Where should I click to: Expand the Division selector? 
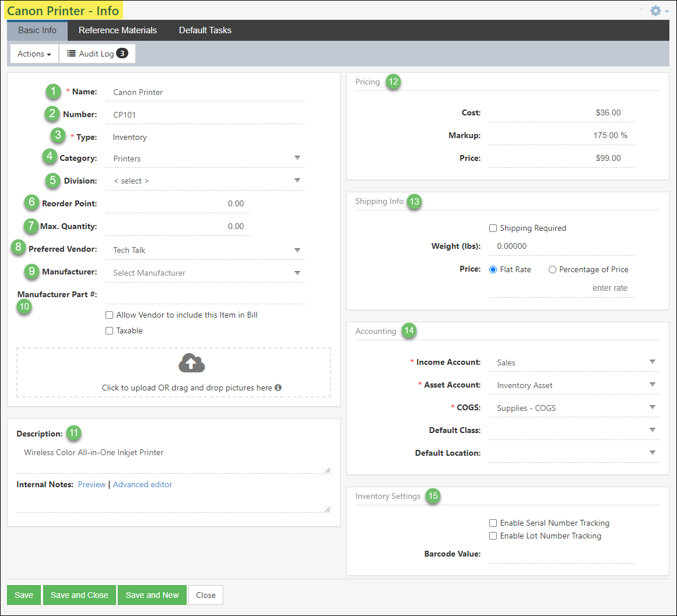297,181
